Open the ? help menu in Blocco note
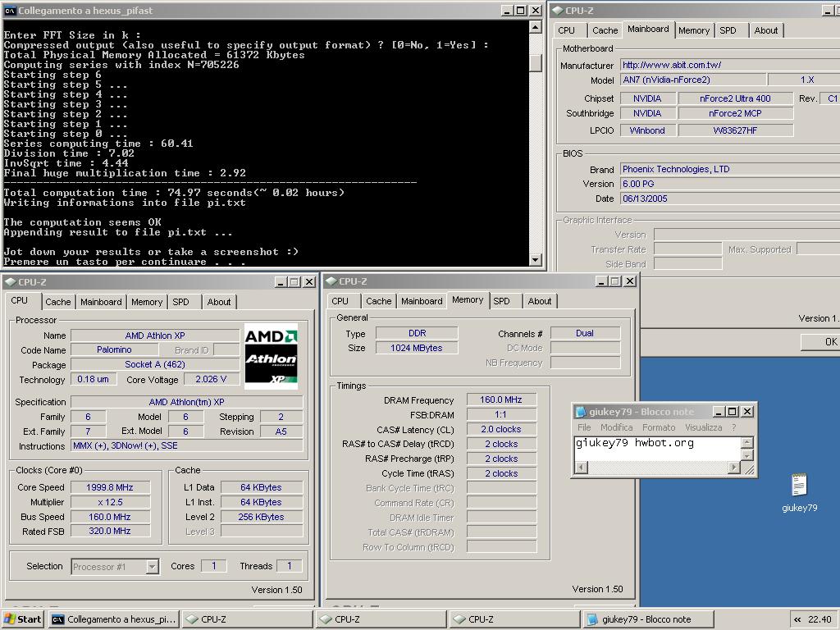840x630 pixels. pos(734,427)
